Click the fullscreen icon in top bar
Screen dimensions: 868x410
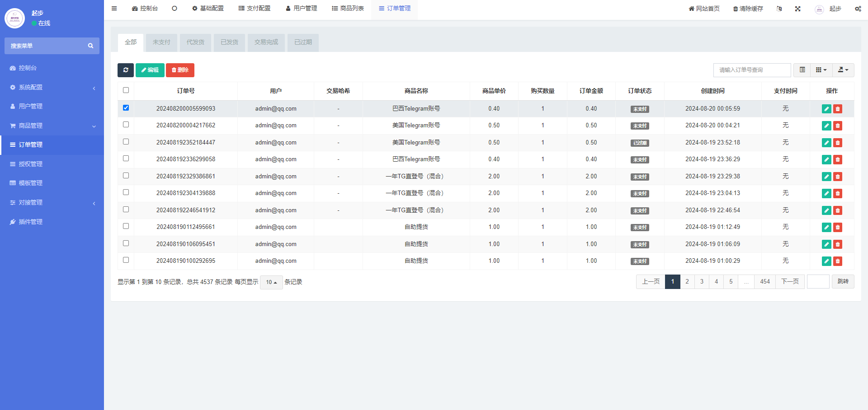point(798,9)
